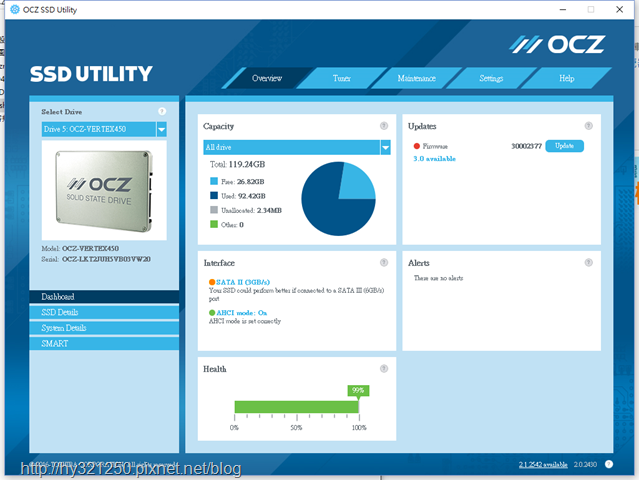Click the light blue Free color swatch
Viewport: 639px width, 480px height.
(214, 181)
